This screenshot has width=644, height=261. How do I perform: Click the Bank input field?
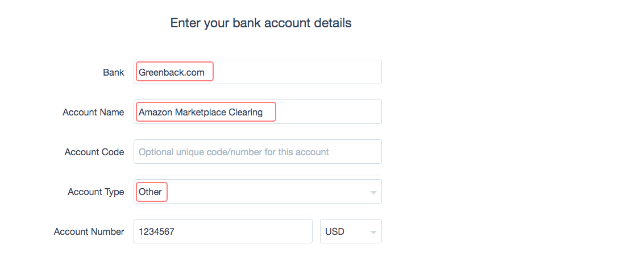(296, 72)
